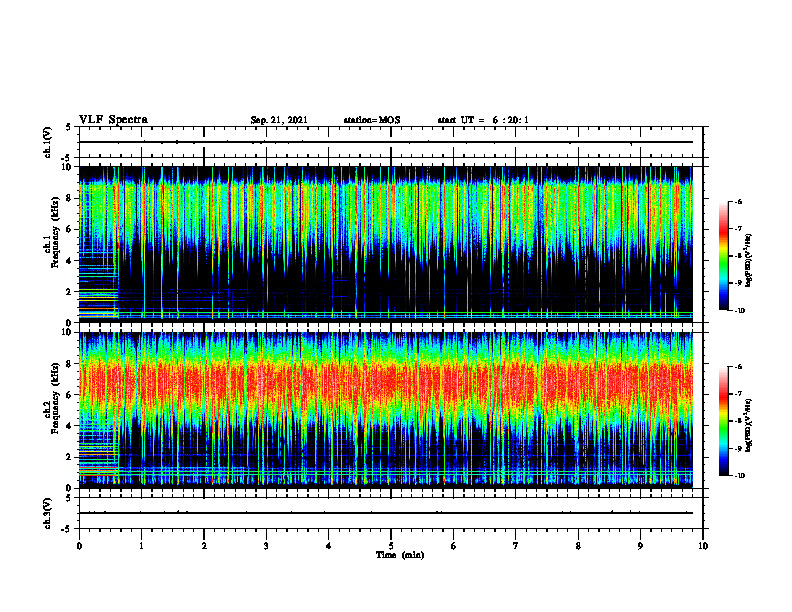Click the log(PSD) label beside ch.2 colorbar

click(x=749, y=425)
